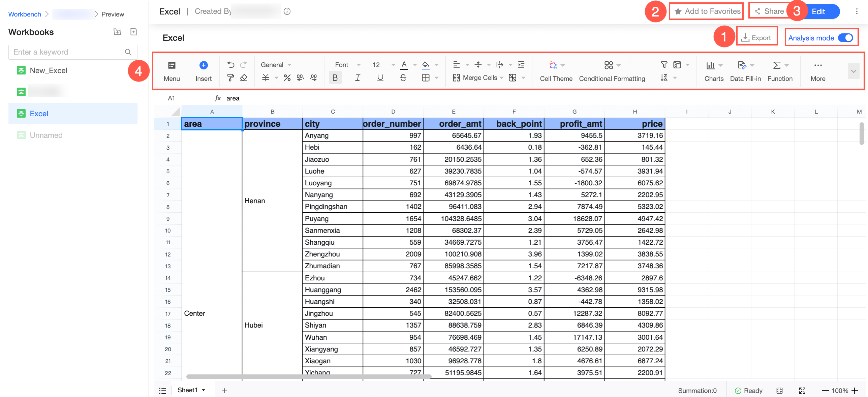Open Data Fill-in icon

click(x=742, y=65)
